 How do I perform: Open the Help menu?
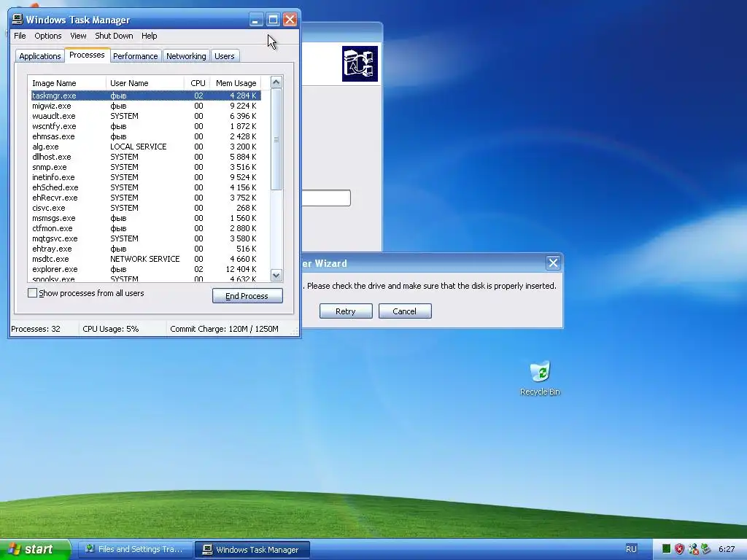[x=149, y=36]
